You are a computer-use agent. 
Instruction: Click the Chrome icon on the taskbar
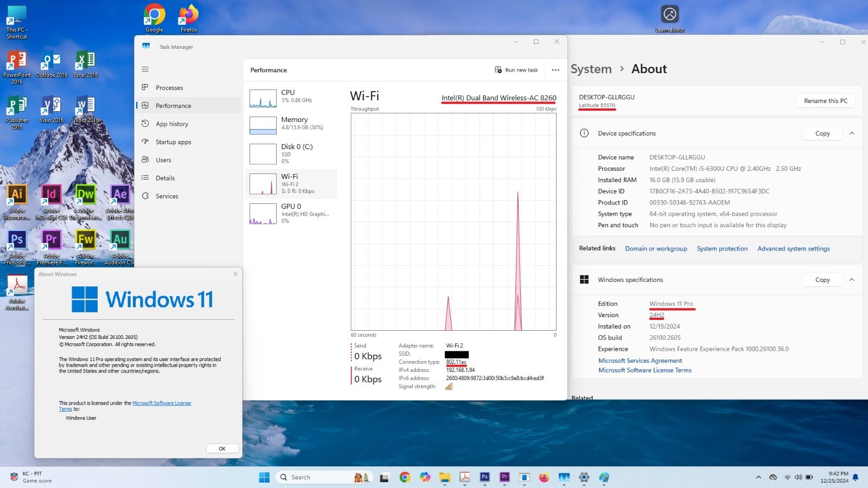tap(405, 477)
